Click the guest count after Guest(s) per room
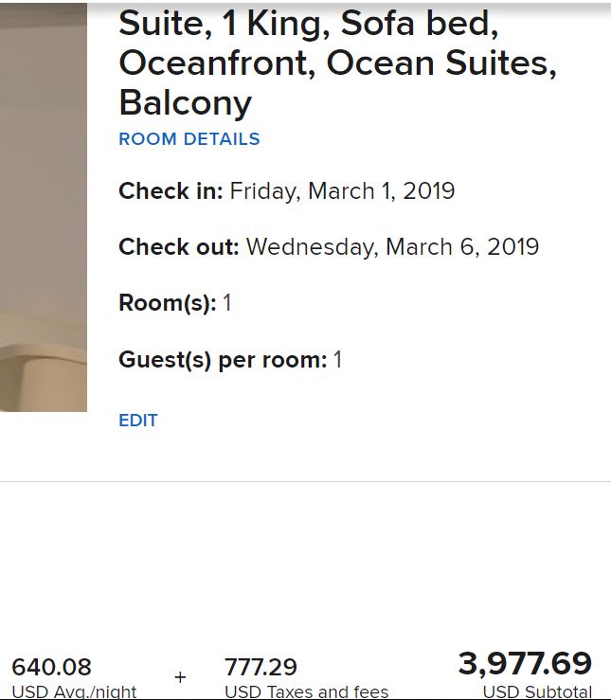The image size is (611, 700). pyautogui.click(x=337, y=360)
